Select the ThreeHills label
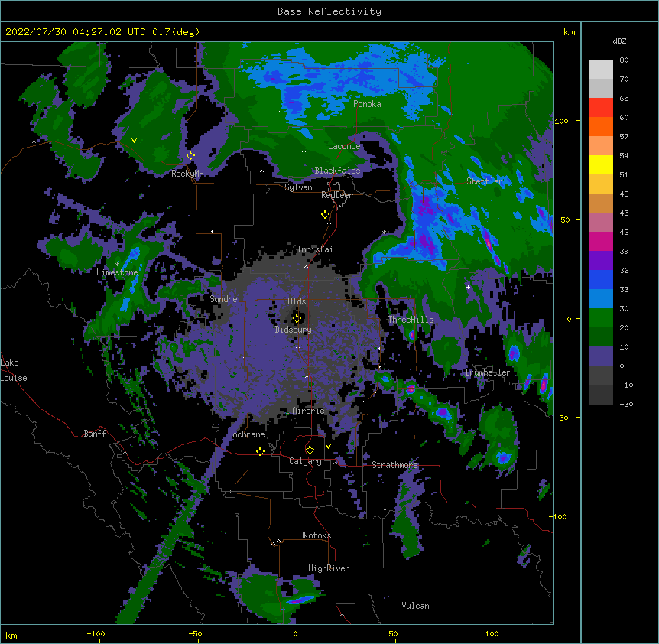Viewport: 659px width, 644px height. [x=411, y=320]
